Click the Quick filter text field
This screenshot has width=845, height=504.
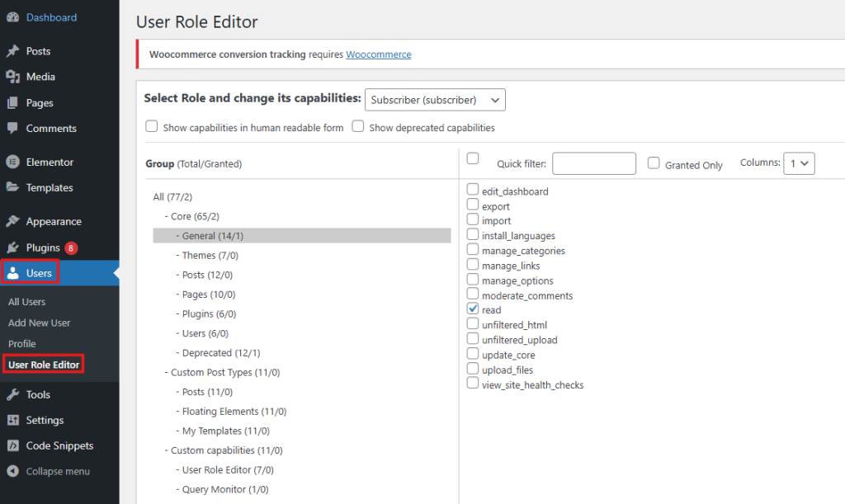point(593,163)
